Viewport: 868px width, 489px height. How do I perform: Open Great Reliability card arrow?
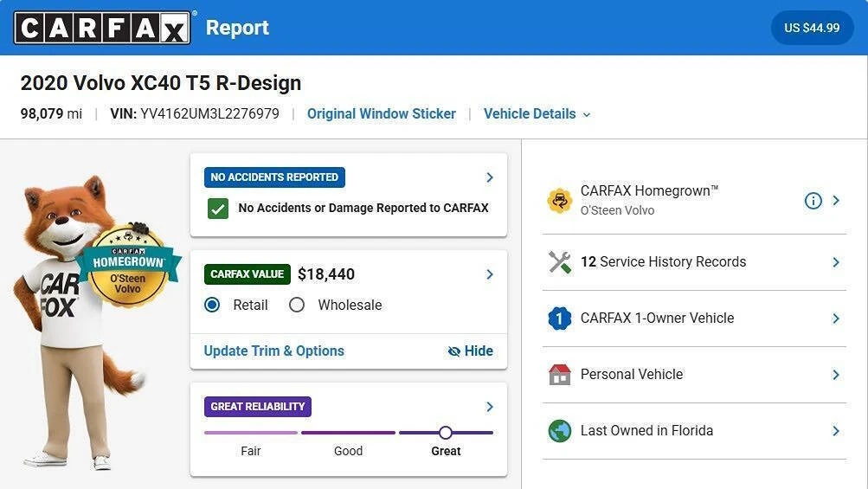click(489, 407)
